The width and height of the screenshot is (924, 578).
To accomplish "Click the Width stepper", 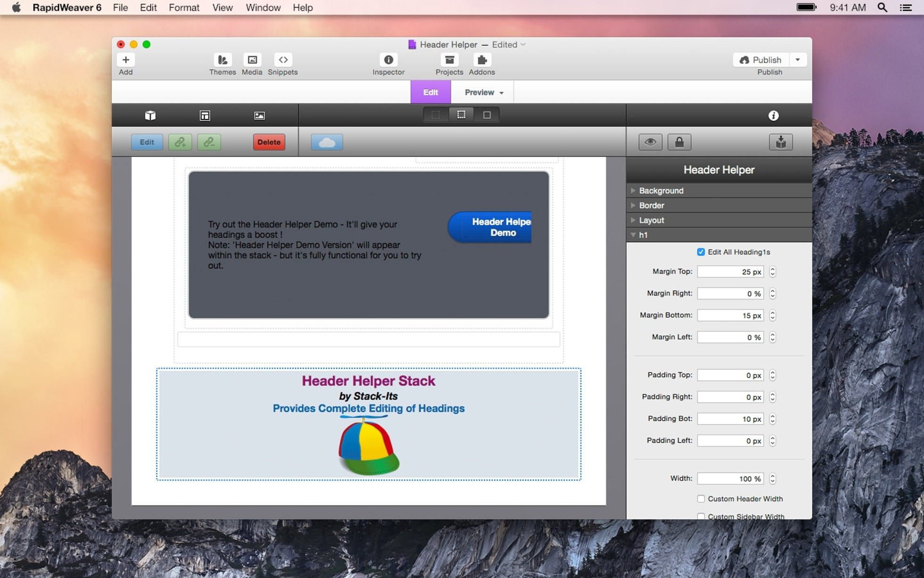I will click(x=772, y=479).
